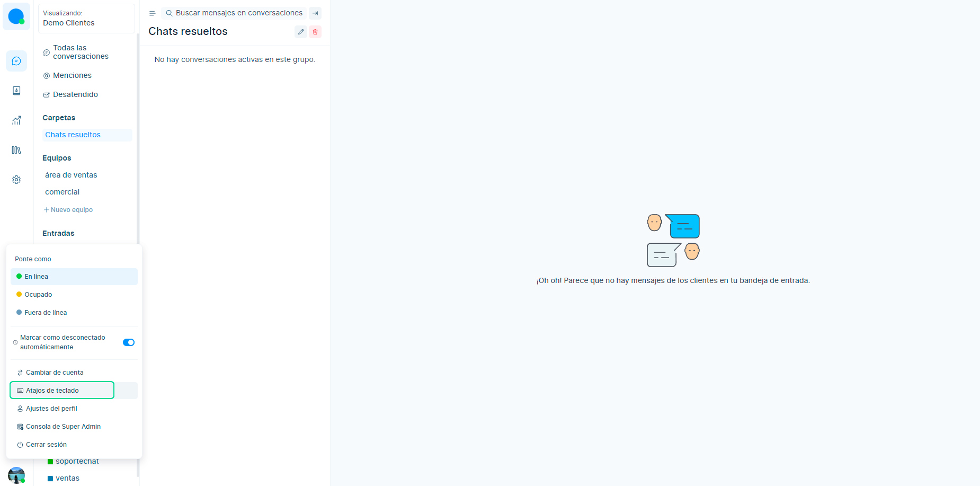Click the edit pencil icon for folder

[x=301, y=32]
